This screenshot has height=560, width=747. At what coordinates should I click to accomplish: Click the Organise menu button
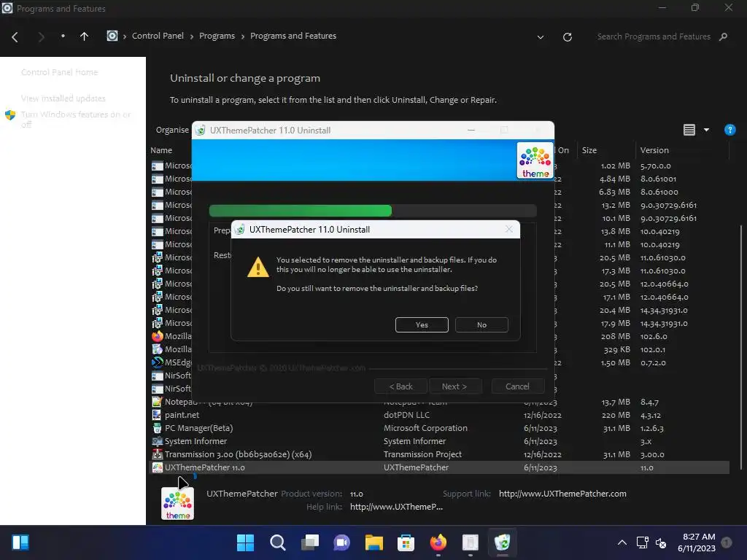click(172, 130)
